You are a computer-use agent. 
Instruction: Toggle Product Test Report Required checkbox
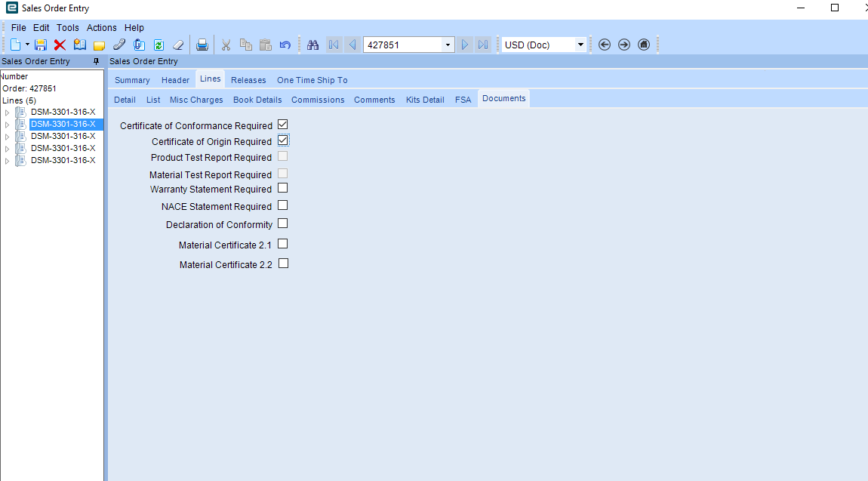(283, 156)
